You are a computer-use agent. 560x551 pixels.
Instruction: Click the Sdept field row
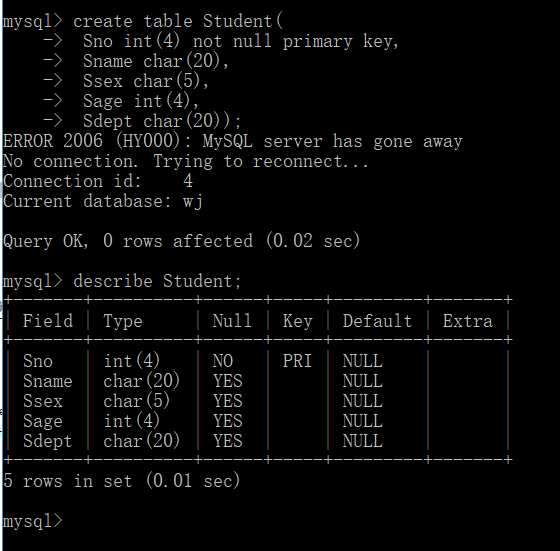click(x=257, y=441)
